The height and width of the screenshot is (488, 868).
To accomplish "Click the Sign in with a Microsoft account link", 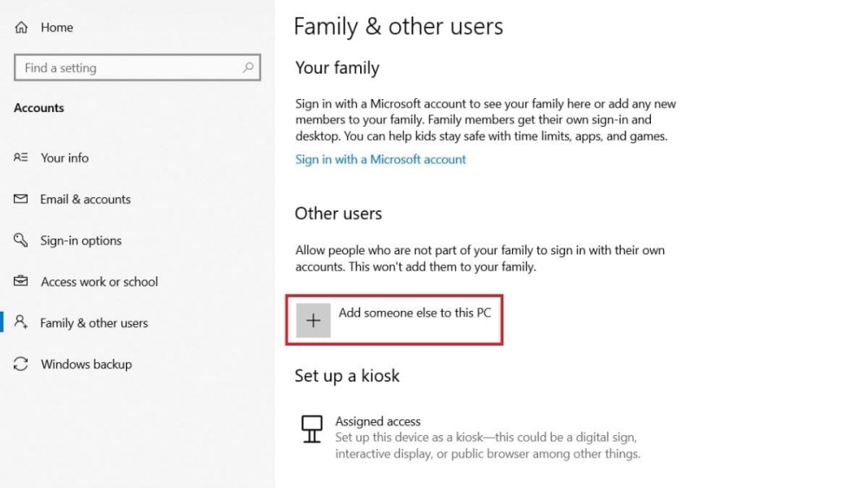I will click(x=380, y=160).
